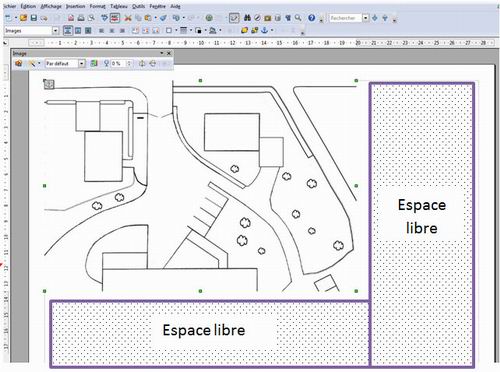Open the image Filter magic wand tool
This screenshot has width=500, height=372.
tap(32, 63)
